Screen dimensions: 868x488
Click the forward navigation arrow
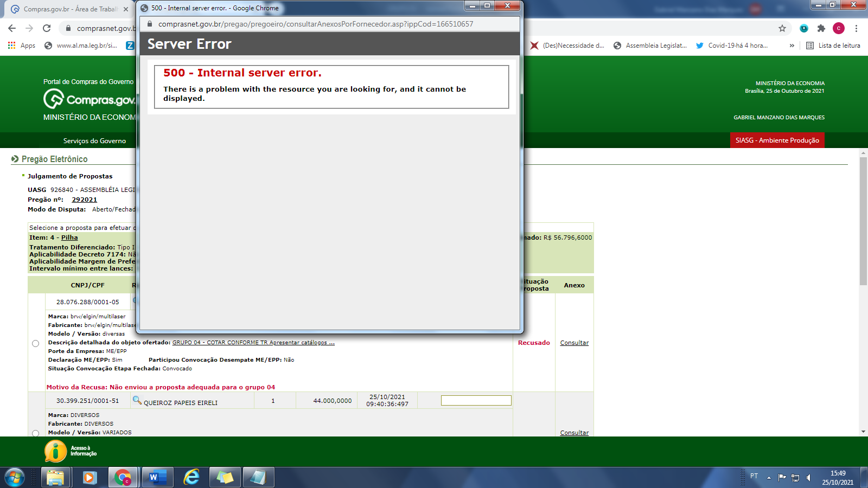[x=29, y=28]
